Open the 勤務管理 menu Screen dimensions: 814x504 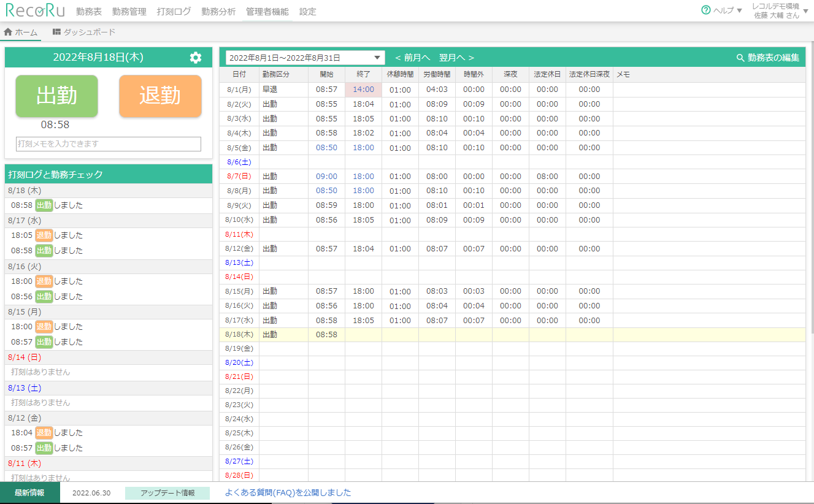point(129,12)
